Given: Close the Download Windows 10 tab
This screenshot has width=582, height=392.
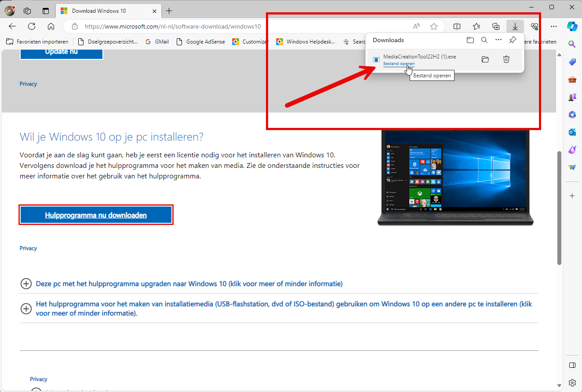Looking at the screenshot, I should click(x=154, y=11).
